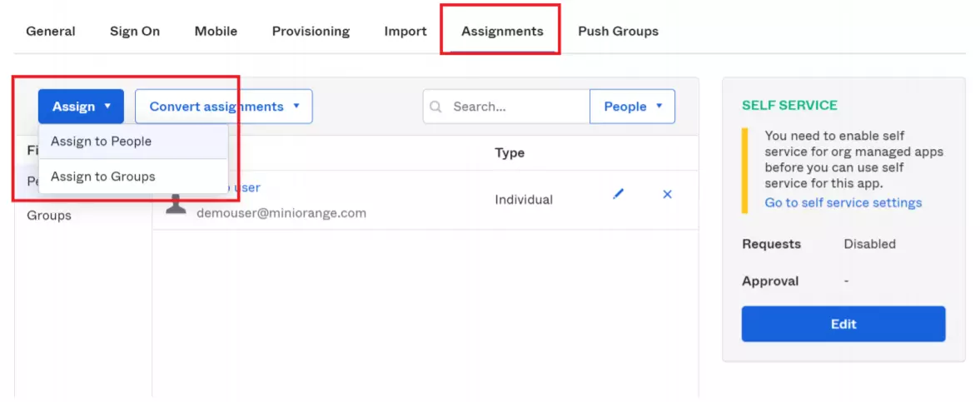Follow the Go to self service settings link

pos(843,202)
